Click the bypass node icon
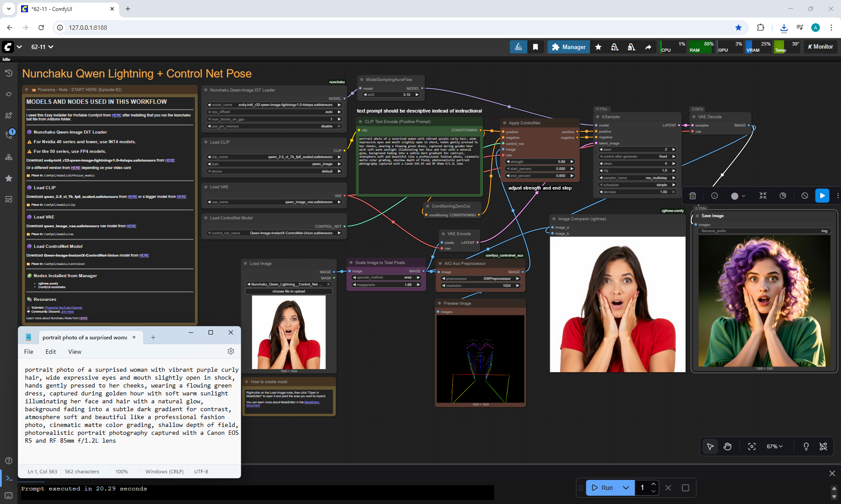Viewport: 841px width, 504px height. [805, 196]
